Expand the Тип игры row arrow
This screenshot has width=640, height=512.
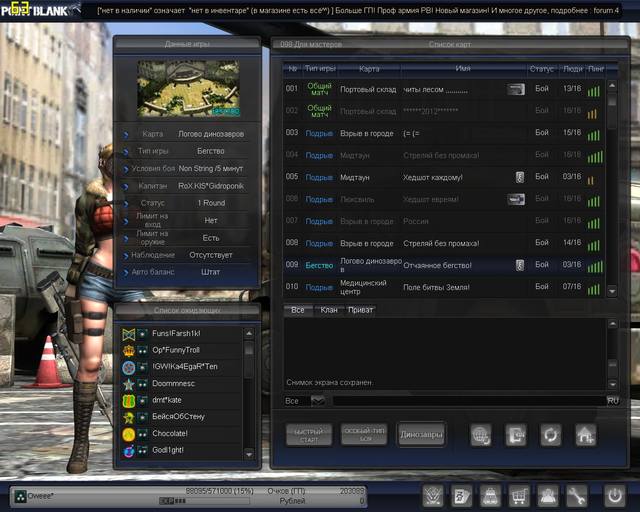pyautogui.click(x=126, y=151)
